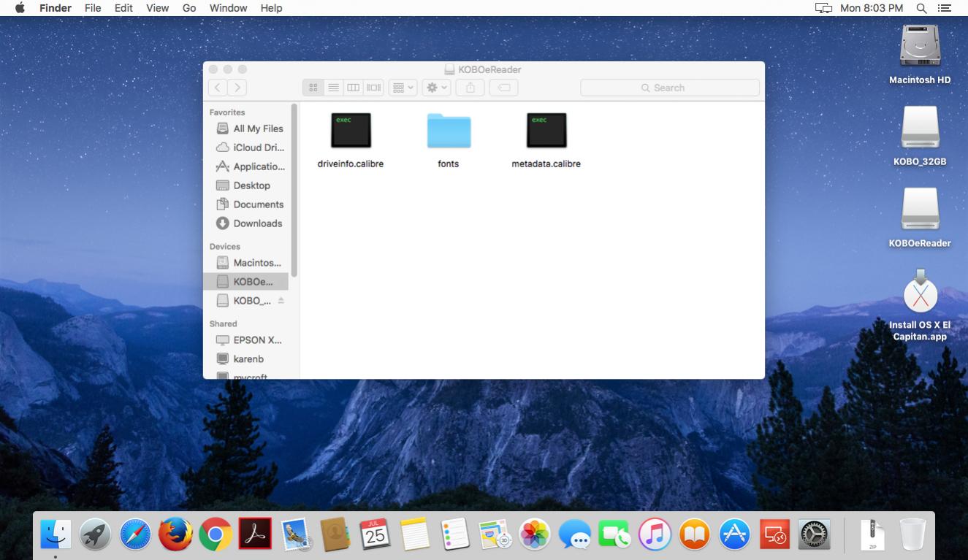Go forward in Finder window history
This screenshot has height=560, width=968.
point(237,88)
